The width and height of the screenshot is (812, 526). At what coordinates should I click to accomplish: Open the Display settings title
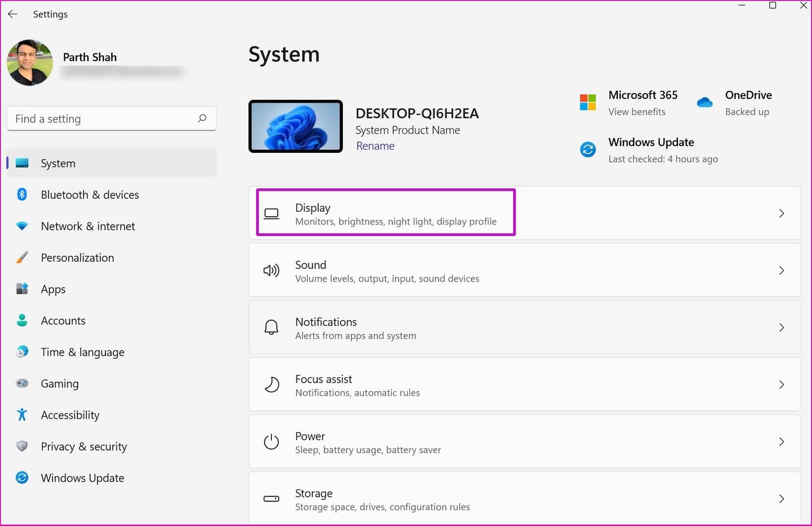[313, 208]
